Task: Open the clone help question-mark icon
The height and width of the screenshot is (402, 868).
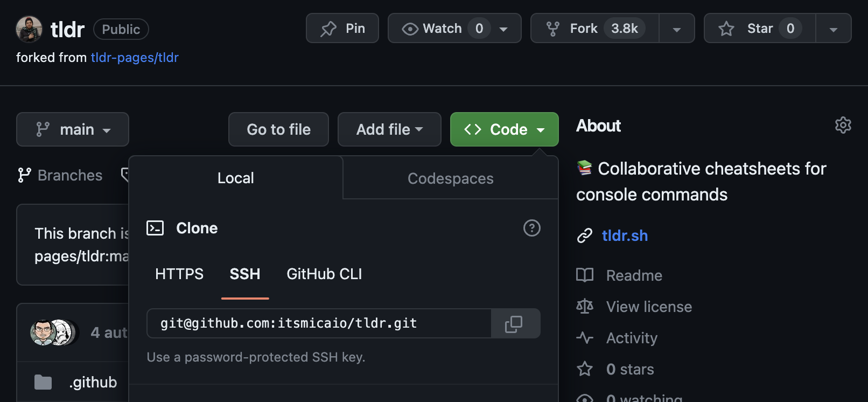Action: [532, 228]
